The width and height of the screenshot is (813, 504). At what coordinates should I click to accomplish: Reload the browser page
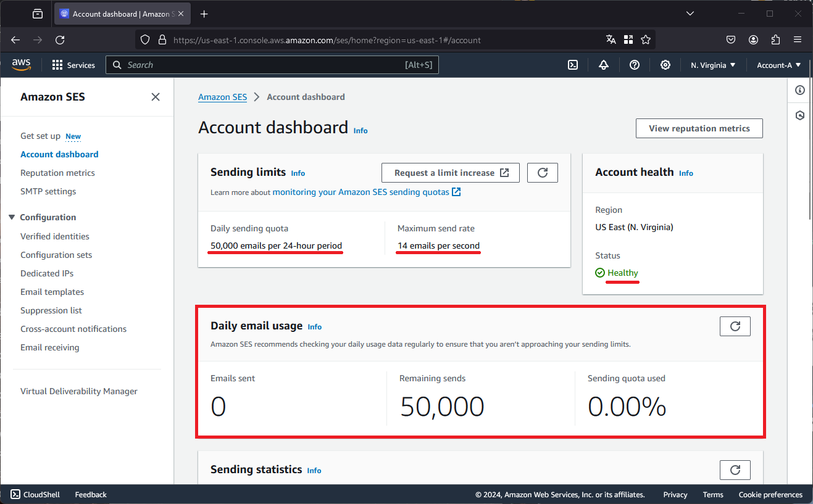click(60, 40)
